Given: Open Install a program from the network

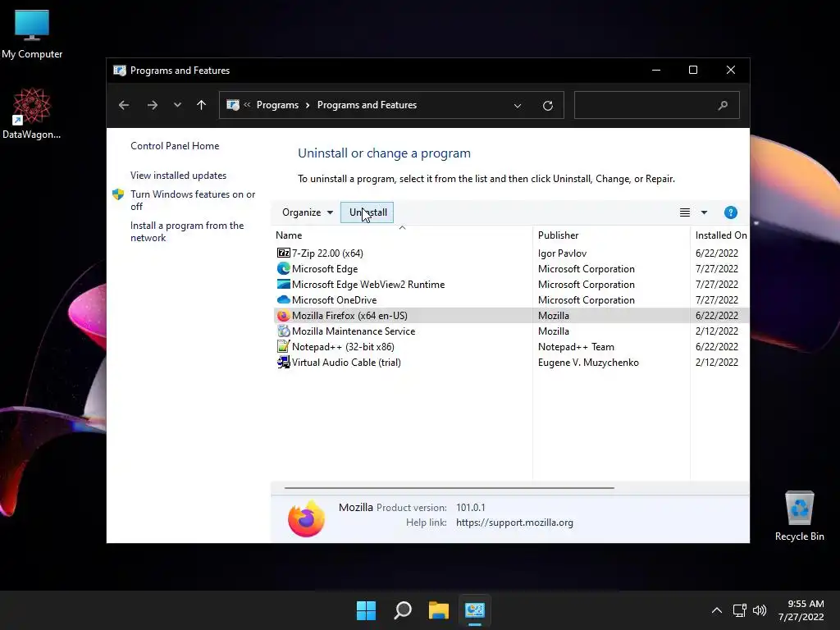Looking at the screenshot, I should (187, 231).
